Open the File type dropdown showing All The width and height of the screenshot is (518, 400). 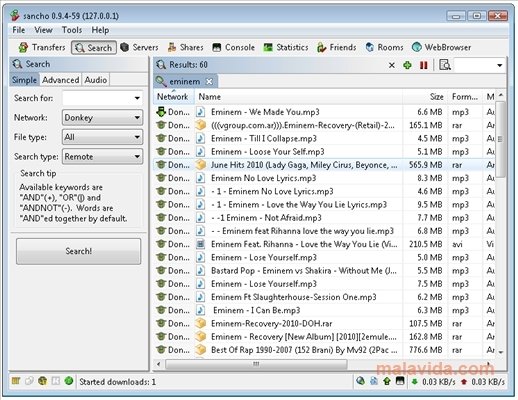[x=102, y=137]
